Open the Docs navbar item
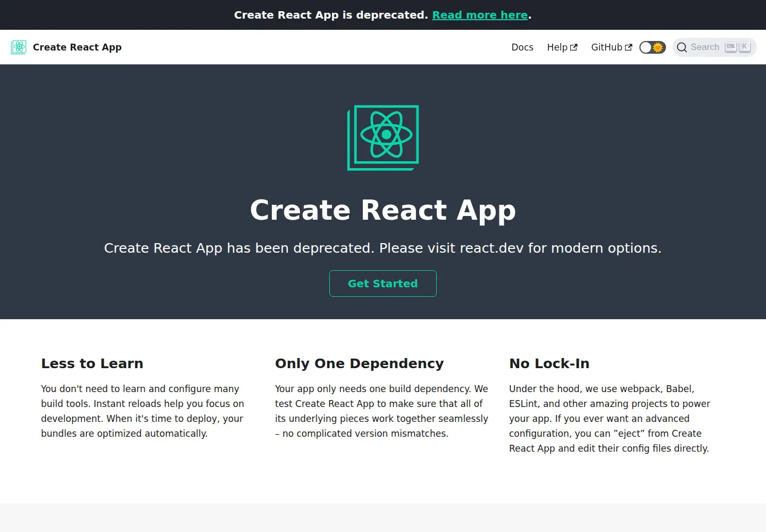Screen dimensions: 766x532 pos(522,47)
